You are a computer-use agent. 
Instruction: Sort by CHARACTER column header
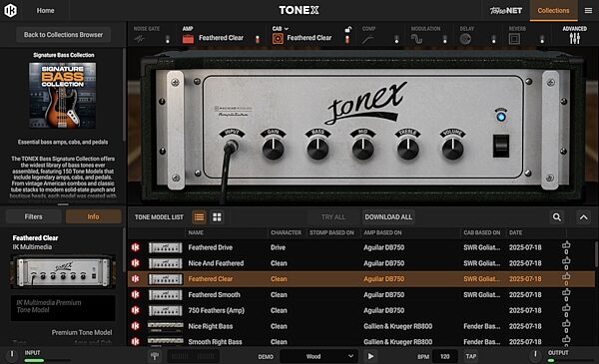286,232
